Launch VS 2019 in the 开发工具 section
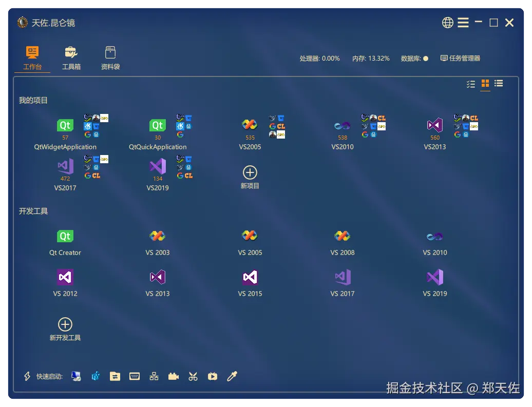Image resolution: width=532 pixels, height=407 pixels. 434,283
